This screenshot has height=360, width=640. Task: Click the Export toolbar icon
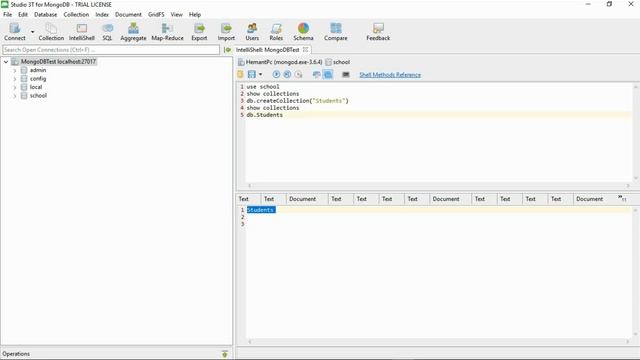(199, 32)
